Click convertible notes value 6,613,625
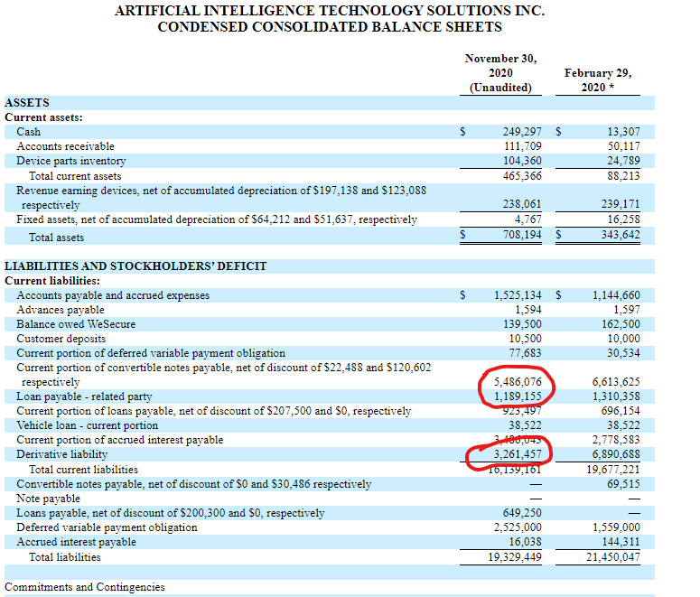 (x=616, y=382)
